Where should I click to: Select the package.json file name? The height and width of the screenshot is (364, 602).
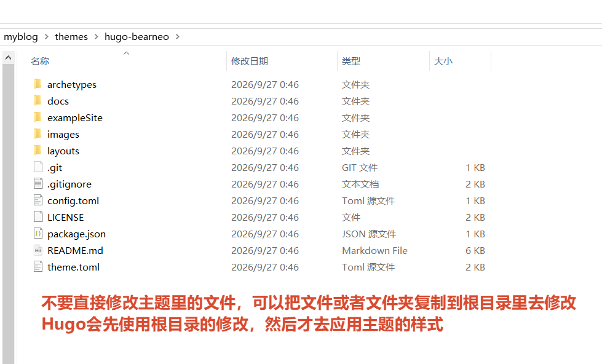[x=76, y=234]
